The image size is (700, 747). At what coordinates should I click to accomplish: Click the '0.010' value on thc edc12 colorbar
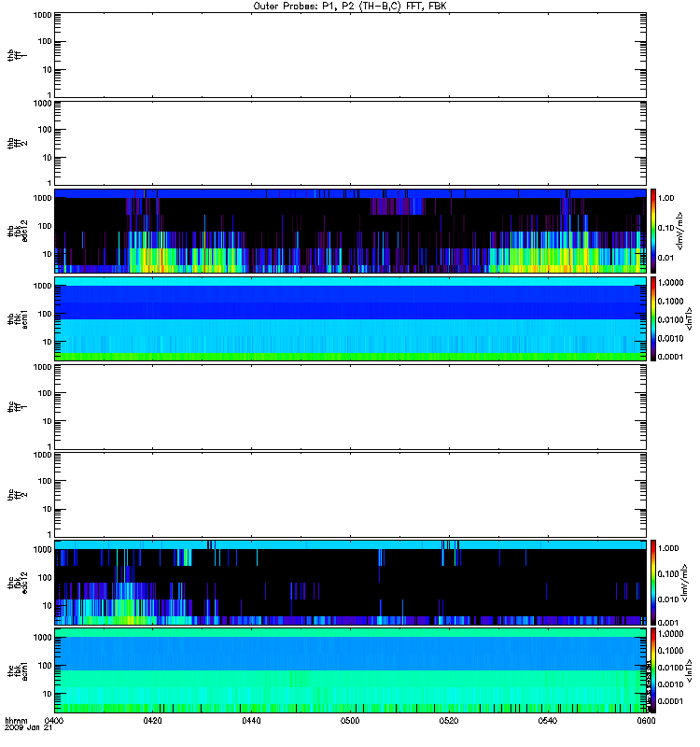pos(667,599)
